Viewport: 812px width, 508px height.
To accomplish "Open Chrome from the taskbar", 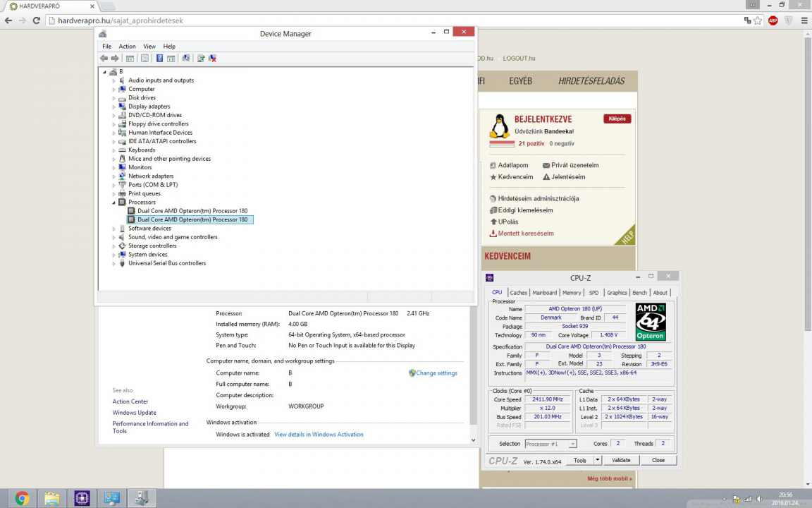I will click(22, 499).
